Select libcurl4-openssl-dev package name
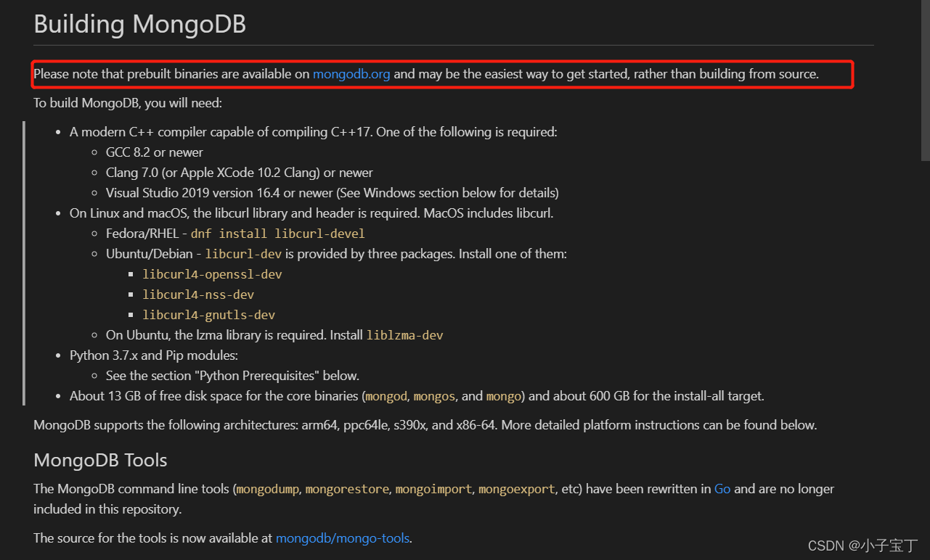Viewport: 930px width, 560px height. click(212, 274)
